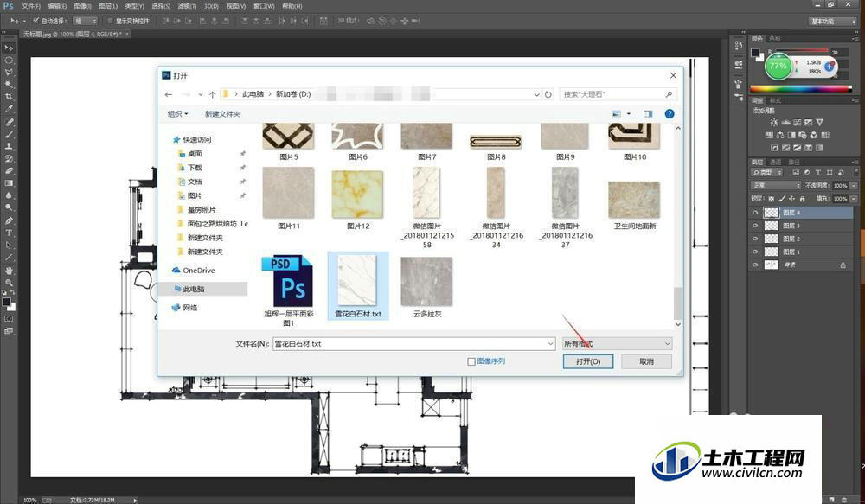Go up one folder level in Open dialog
The height and width of the screenshot is (504, 865).
click(x=213, y=94)
